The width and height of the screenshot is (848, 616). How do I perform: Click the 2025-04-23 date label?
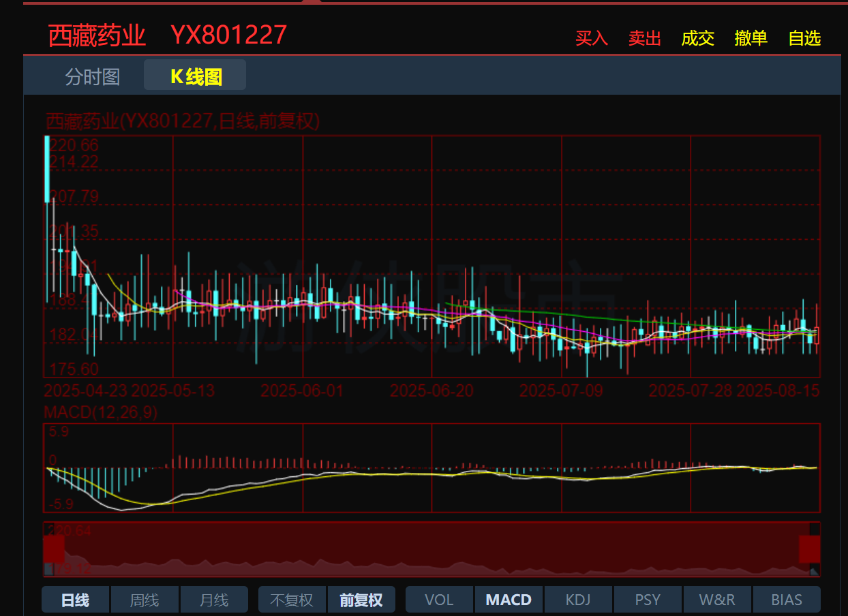pos(86,391)
